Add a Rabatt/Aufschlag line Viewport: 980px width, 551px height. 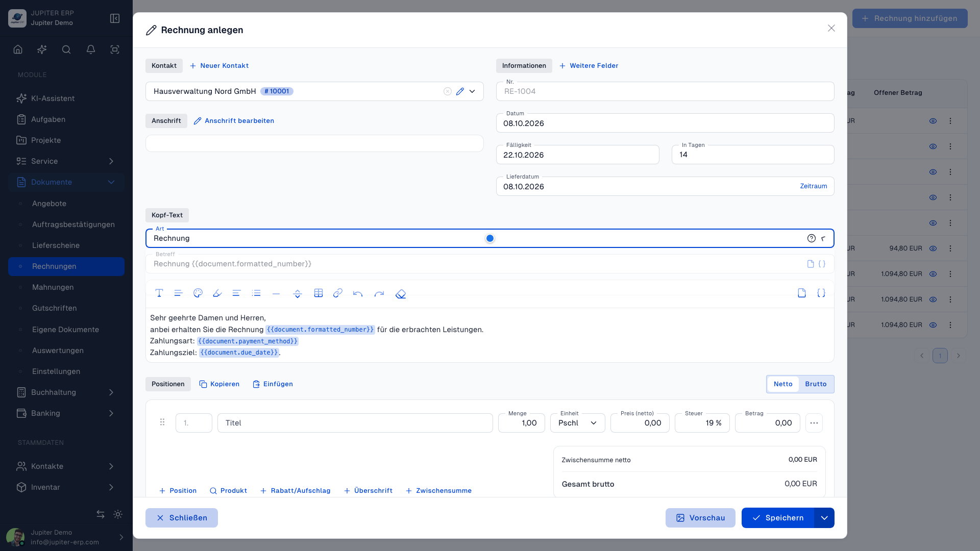tap(295, 491)
